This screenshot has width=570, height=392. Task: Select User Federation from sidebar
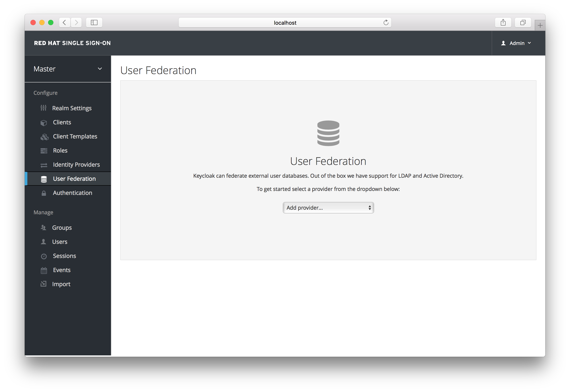pyautogui.click(x=74, y=178)
